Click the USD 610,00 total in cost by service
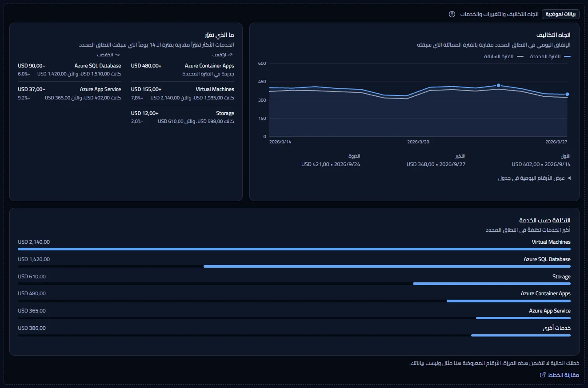 [32, 277]
